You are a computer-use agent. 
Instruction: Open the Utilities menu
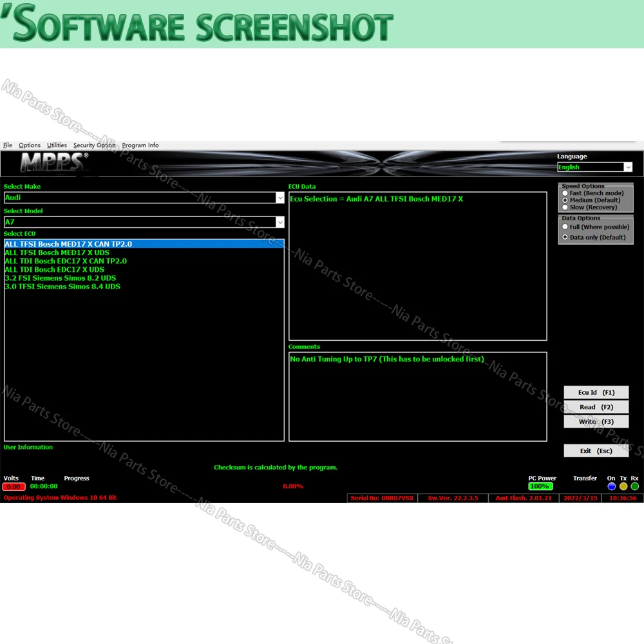[57, 145]
